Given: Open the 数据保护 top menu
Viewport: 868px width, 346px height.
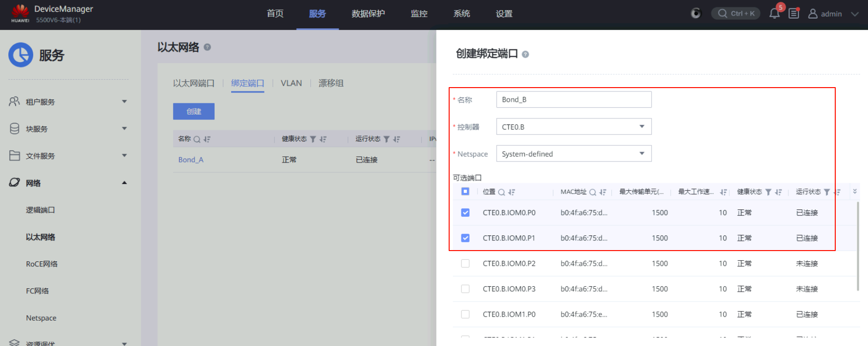Looking at the screenshot, I should click(368, 14).
